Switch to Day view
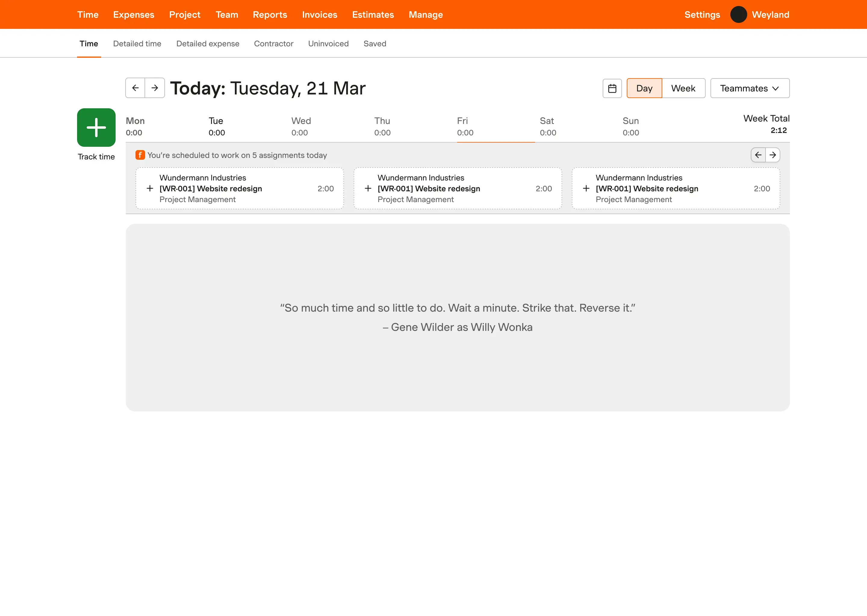Image resolution: width=867 pixels, height=616 pixels. tap(644, 88)
